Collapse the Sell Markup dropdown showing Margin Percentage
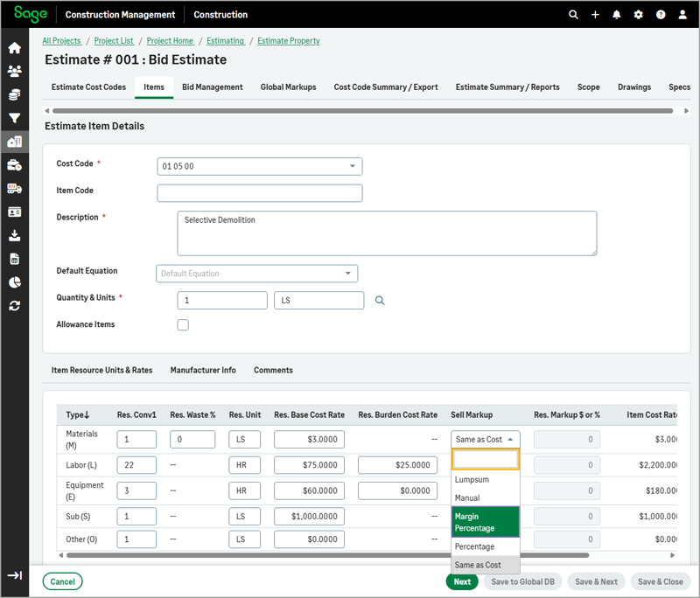 [x=485, y=439]
